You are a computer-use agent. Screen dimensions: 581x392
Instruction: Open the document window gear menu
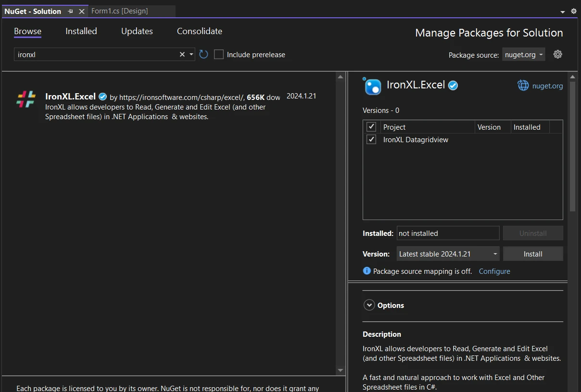pyautogui.click(x=573, y=11)
